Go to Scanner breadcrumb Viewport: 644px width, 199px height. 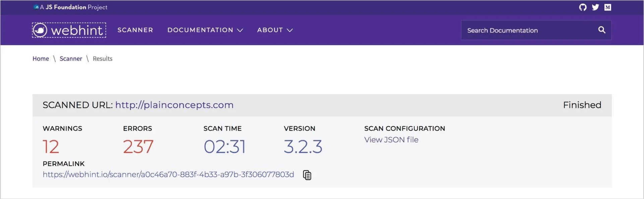tap(71, 59)
